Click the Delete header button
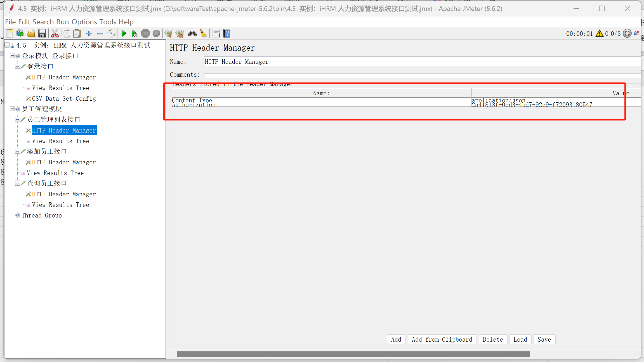Viewport: 644px width, 362px height. 493,339
